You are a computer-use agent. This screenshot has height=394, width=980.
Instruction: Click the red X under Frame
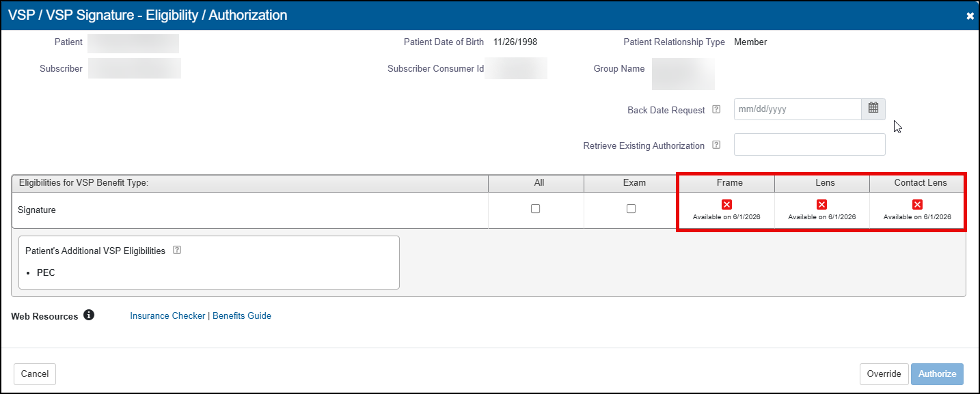726,205
